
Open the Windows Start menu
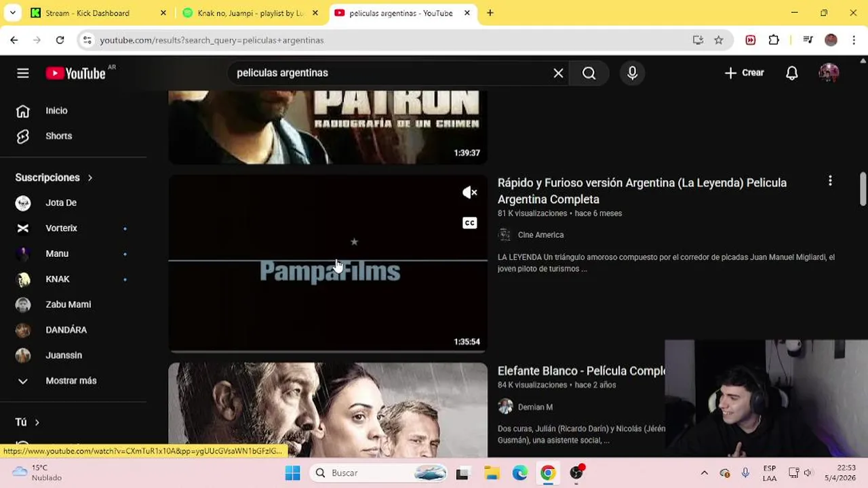coord(293,473)
